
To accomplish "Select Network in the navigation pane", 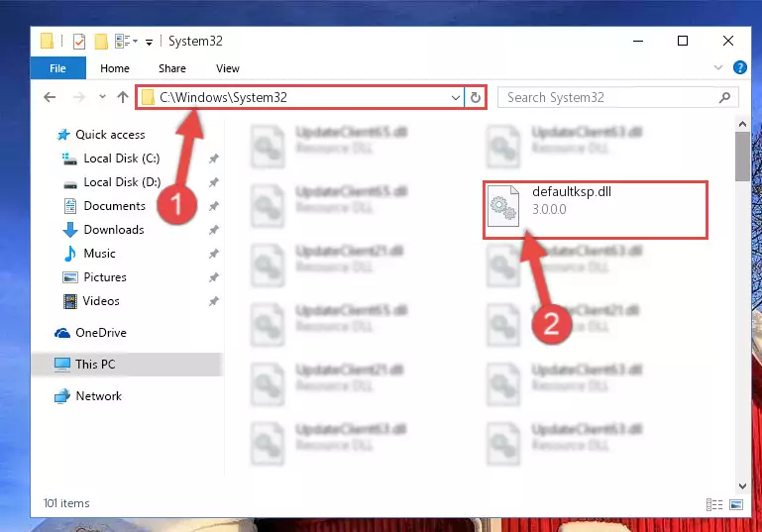I will [88, 396].
